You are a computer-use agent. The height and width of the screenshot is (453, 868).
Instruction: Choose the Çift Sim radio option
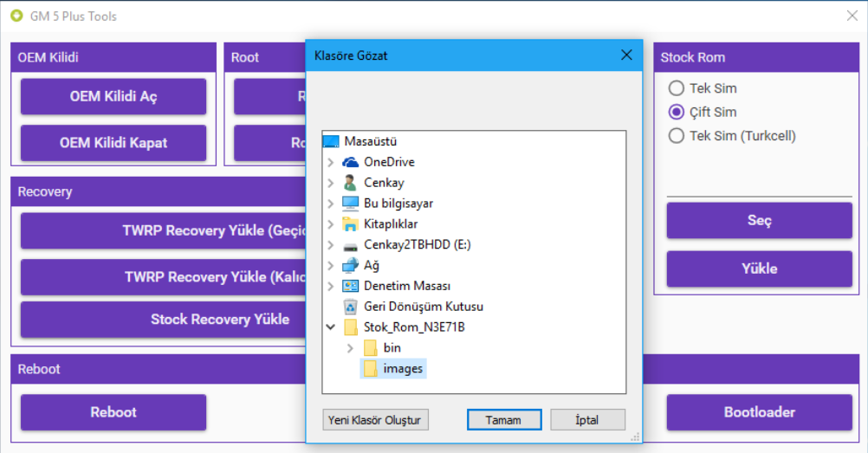pos(676,112)
